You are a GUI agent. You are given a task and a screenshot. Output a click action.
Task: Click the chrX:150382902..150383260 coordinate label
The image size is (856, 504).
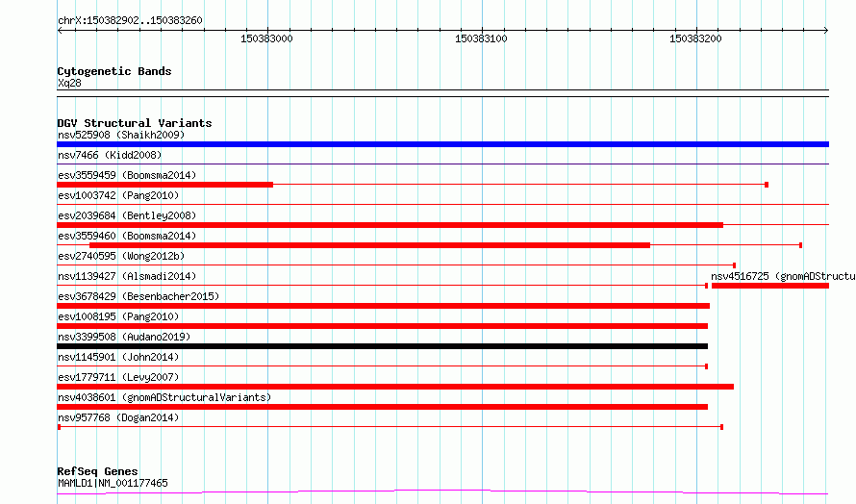(130, 20)
